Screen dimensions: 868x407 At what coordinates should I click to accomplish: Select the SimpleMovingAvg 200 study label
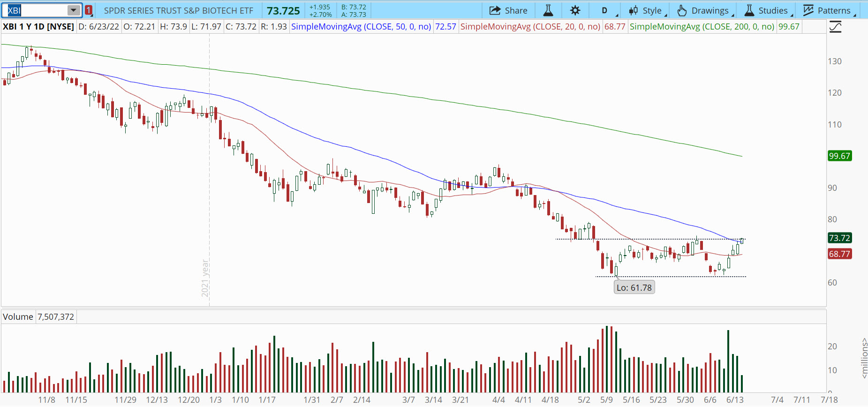702,27
